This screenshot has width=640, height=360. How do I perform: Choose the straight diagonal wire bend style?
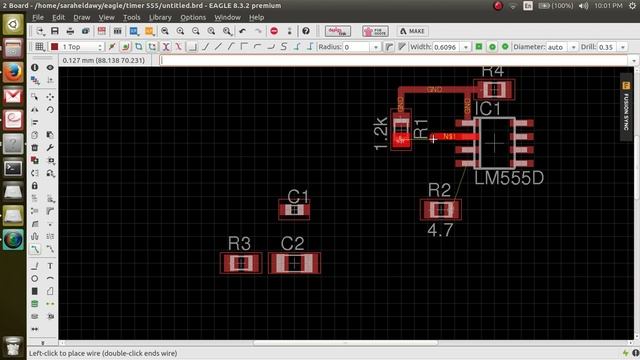click(x=218, y=47)
